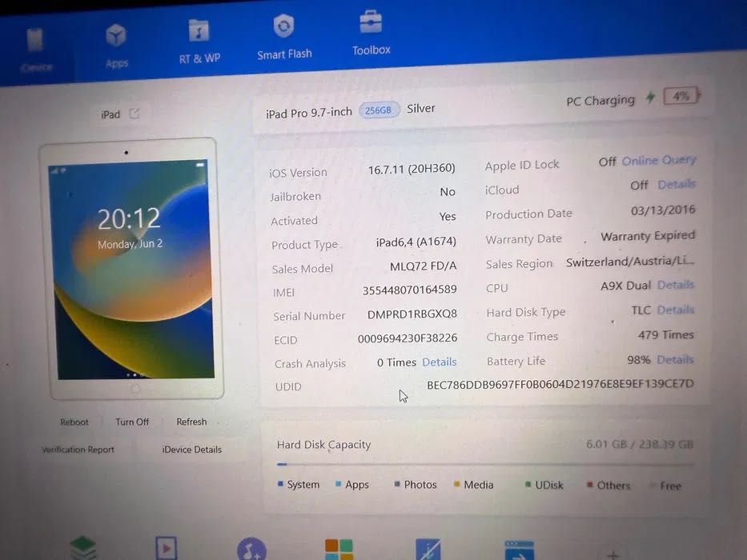Launch the AirPlayer play-screen icon
The width and height of the screenshot is (747, 560).
tap(167, 548)
